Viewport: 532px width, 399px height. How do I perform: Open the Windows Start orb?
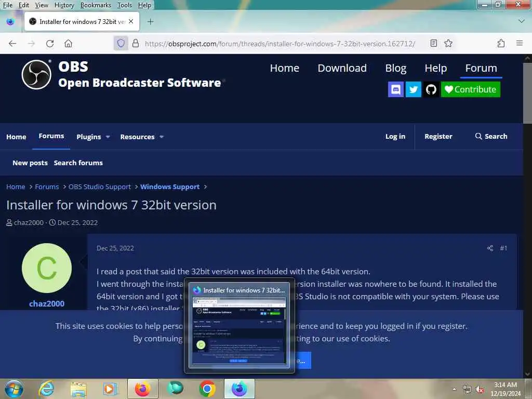pos(14,389)
